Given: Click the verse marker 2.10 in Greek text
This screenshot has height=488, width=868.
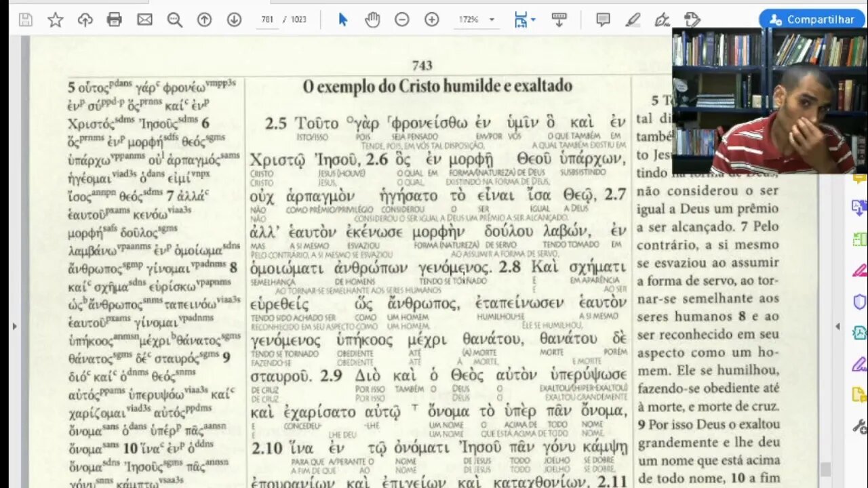Looking at the screenshot, I should tap(267, 448).
